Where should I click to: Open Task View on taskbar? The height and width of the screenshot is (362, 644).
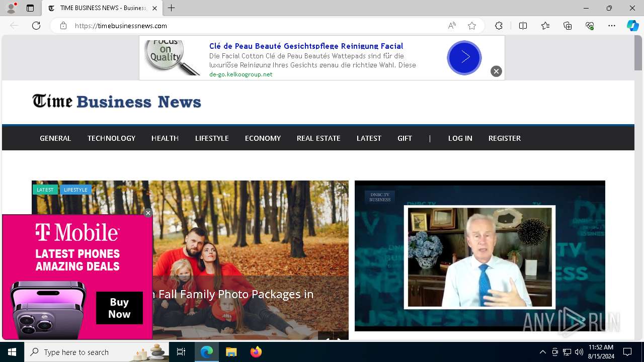pyautogui.click(x=181, y=352)
